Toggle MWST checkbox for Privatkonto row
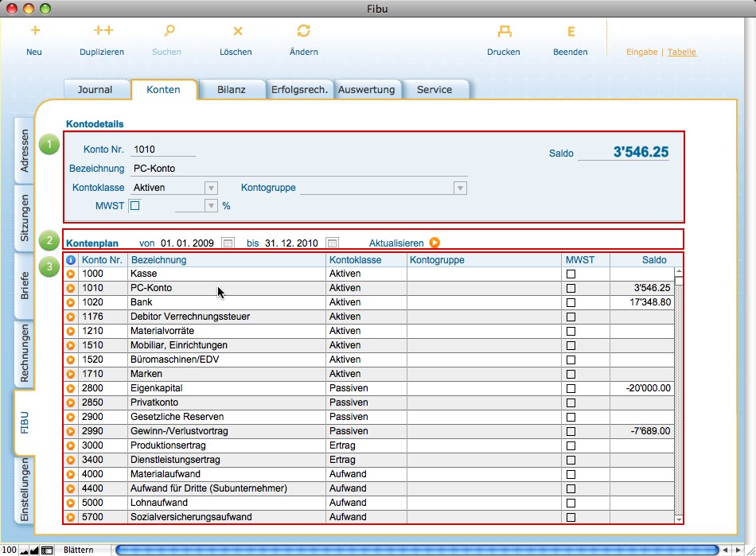756x556 pixels. [571, 402]
